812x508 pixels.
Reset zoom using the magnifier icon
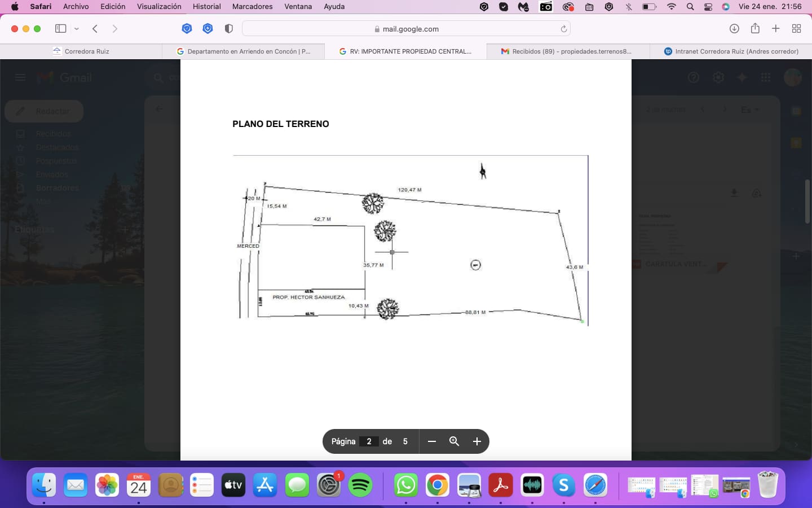(x=454, y=441)
